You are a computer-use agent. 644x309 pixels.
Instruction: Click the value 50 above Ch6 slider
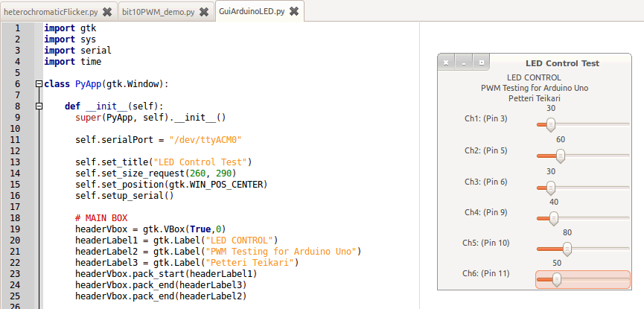pyautogui.click(x=557, y=264)
